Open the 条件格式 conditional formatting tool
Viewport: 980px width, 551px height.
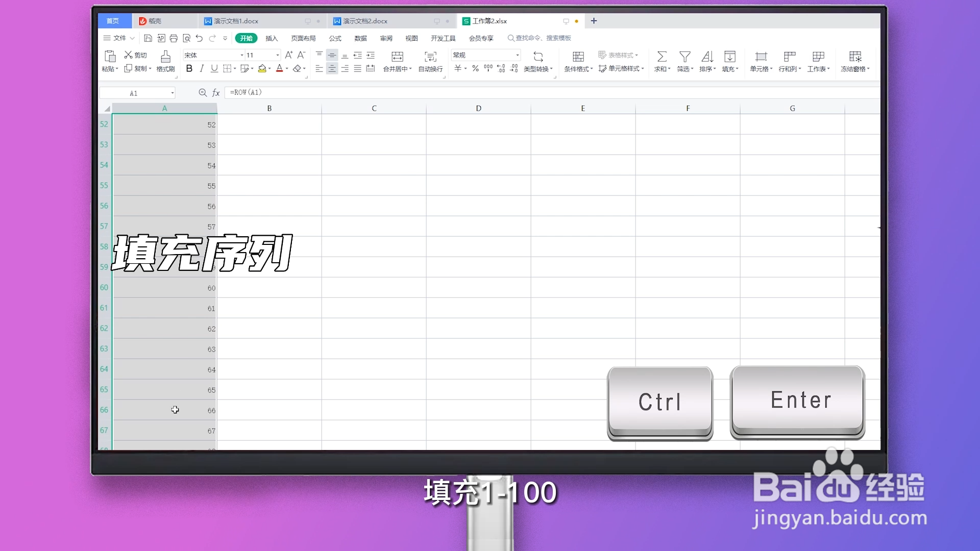point(577,61)
